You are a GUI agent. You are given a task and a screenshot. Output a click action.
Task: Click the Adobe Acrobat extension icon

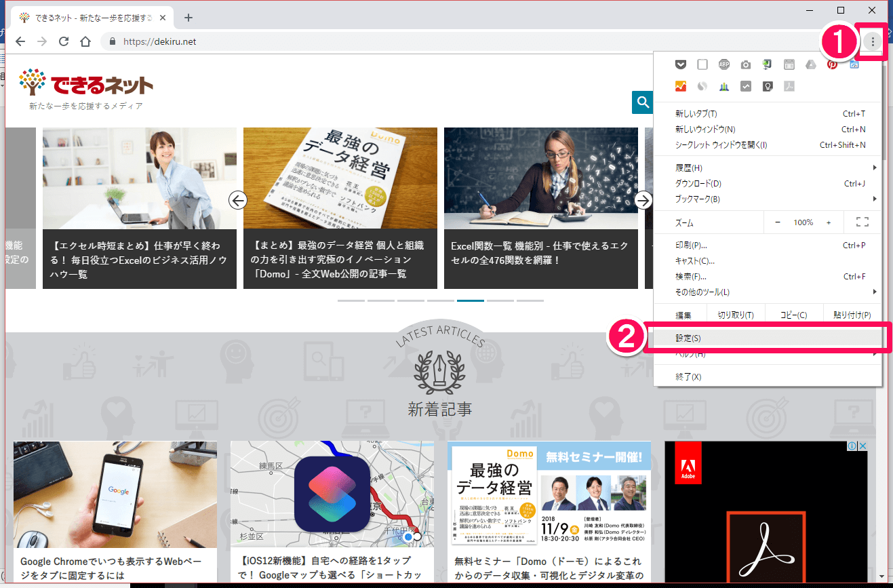pyautogui.click(x=789, y=86)
